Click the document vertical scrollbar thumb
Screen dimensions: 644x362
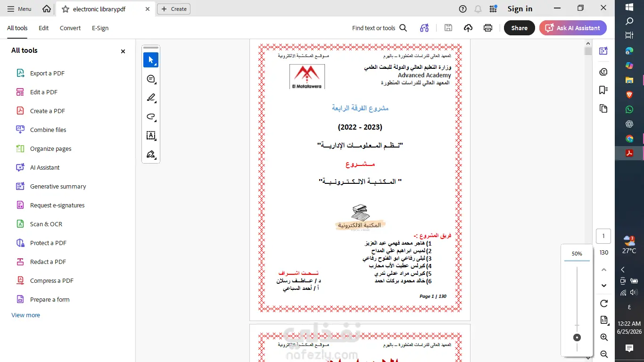588,51
